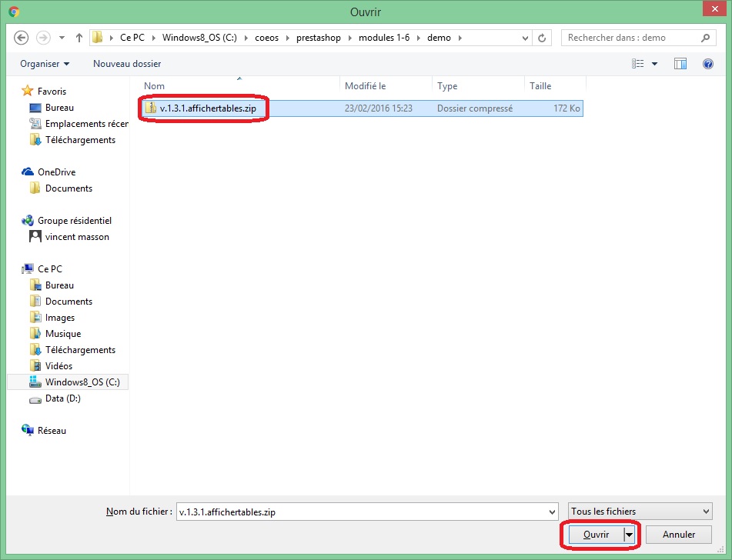Click the search magnifier icon
732x560 pixels.
[705, 38]
